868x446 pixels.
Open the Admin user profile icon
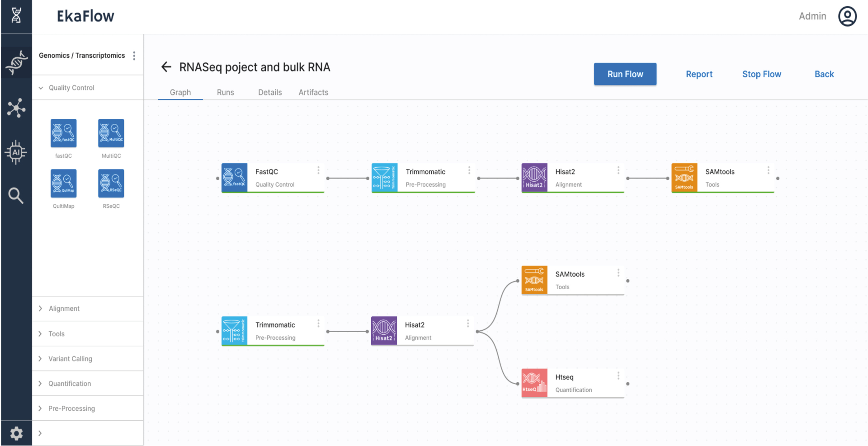(x=847, y=16)
